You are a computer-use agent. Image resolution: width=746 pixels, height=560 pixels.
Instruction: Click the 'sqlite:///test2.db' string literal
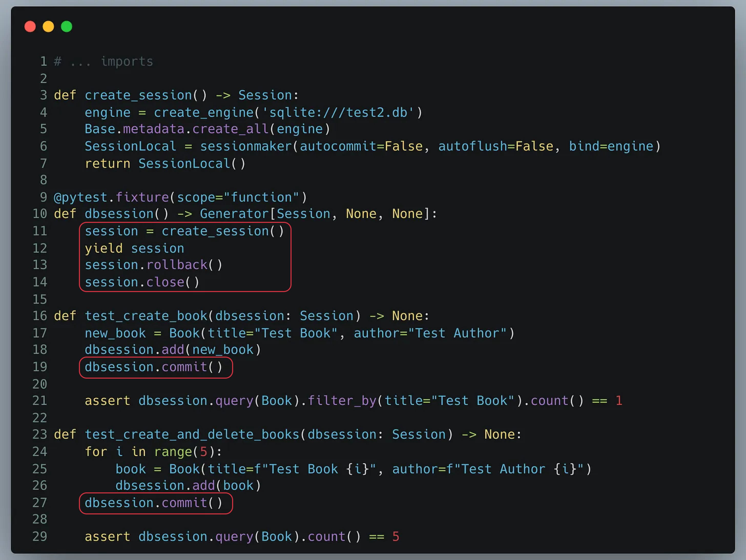[338, 113]
